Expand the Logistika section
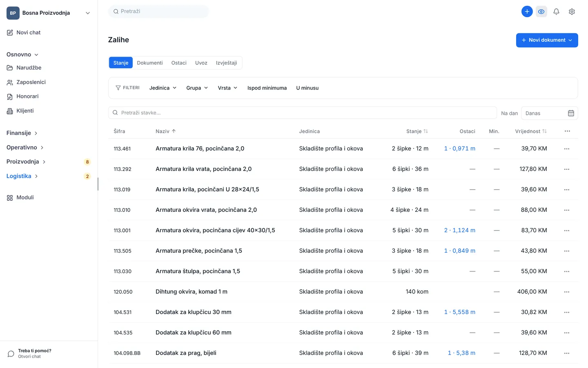 coord(22,176)
